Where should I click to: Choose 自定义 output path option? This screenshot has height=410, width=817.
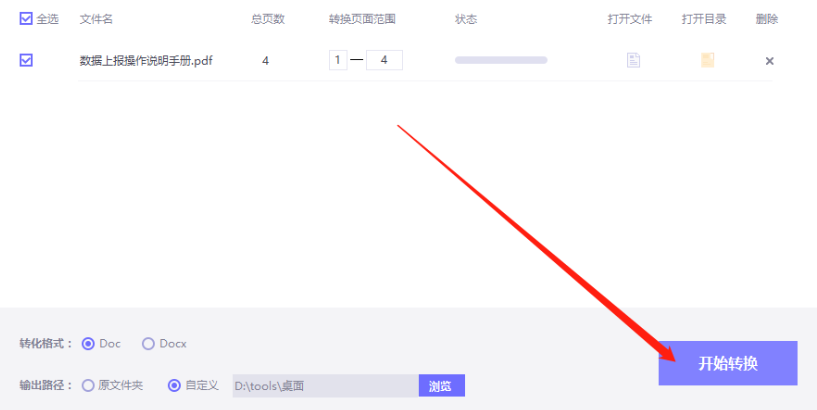[x=174, y=386]
